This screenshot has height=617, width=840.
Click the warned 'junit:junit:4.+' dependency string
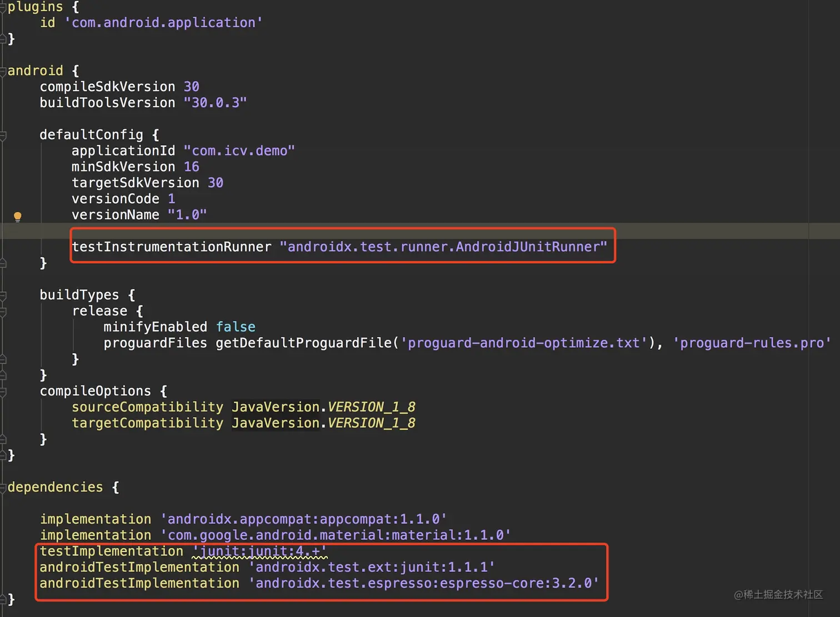point(259,551)
